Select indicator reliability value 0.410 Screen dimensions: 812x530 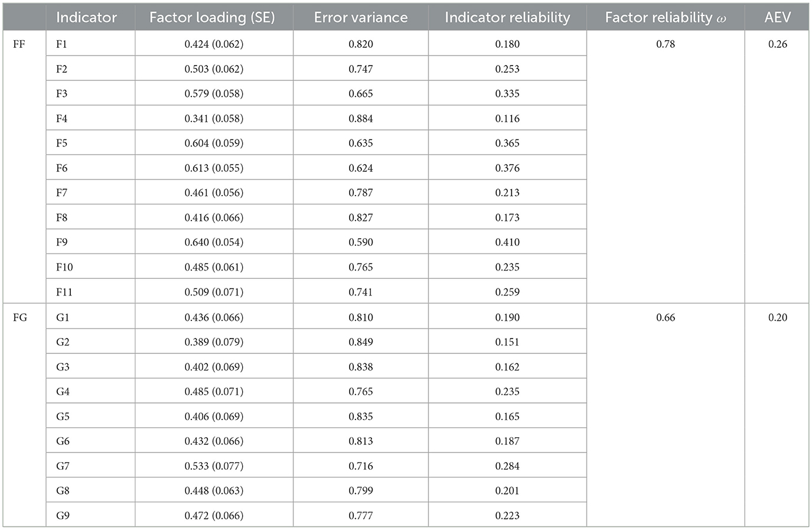(x=507, y=242)
